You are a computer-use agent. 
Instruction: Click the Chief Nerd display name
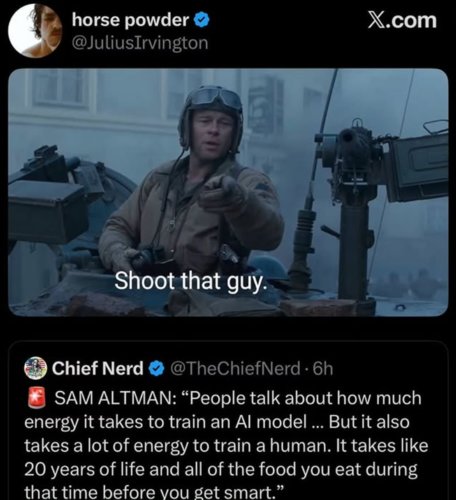pyautogui.click(x=97, y=368)
